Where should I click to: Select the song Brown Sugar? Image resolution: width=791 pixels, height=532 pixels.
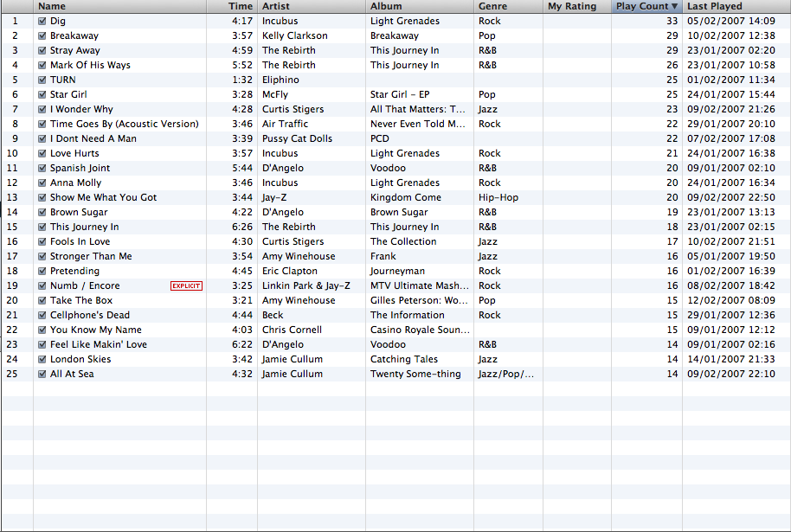click(79, 212)
